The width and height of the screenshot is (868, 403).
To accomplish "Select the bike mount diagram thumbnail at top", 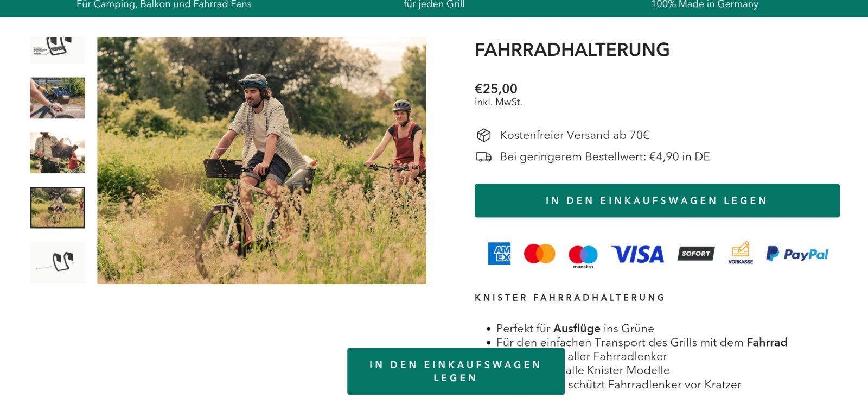I will click(58, 50).
